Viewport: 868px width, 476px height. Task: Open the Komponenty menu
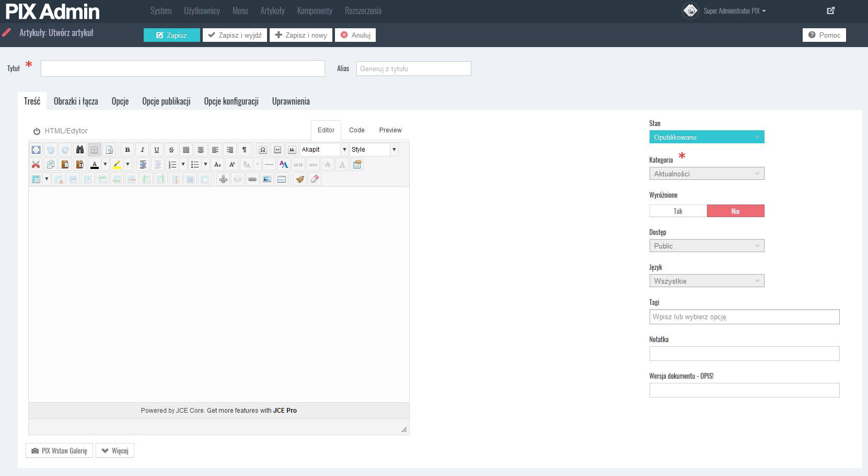pyautogui.click(x=315, y=11)
